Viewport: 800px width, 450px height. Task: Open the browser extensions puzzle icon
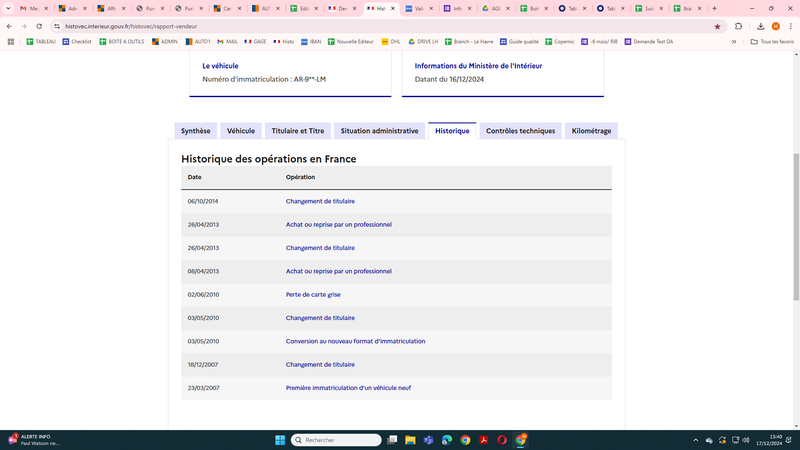click(x=738, y=26)
